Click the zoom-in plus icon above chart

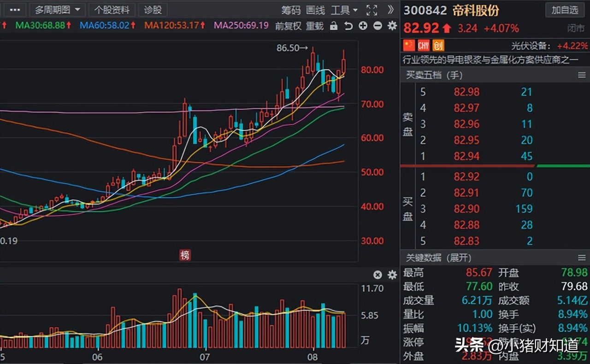pos(363,26)
